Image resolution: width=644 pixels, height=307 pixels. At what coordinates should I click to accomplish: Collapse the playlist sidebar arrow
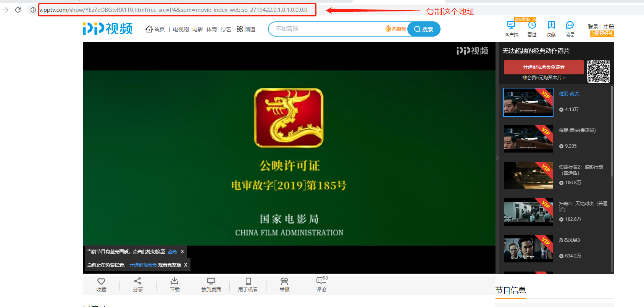497,158
